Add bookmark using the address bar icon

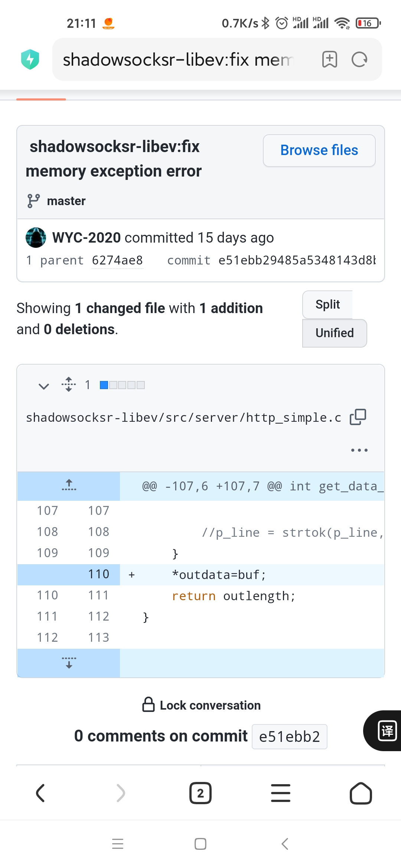pos(329,59)
